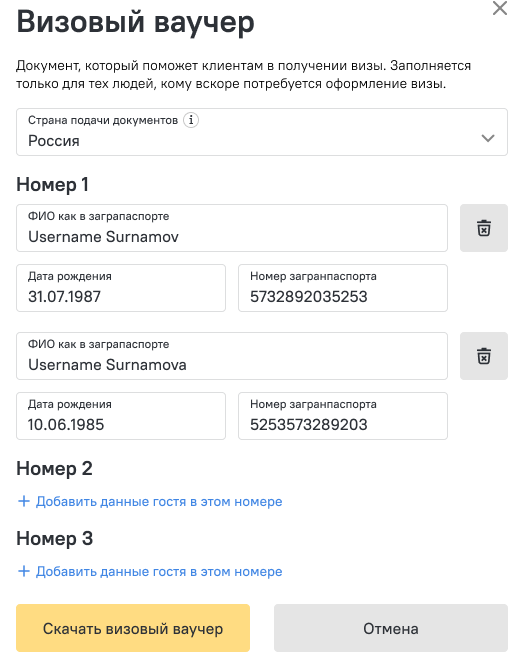
Task: Focus the Username Surnamov name field
Action: pos(232,228)
